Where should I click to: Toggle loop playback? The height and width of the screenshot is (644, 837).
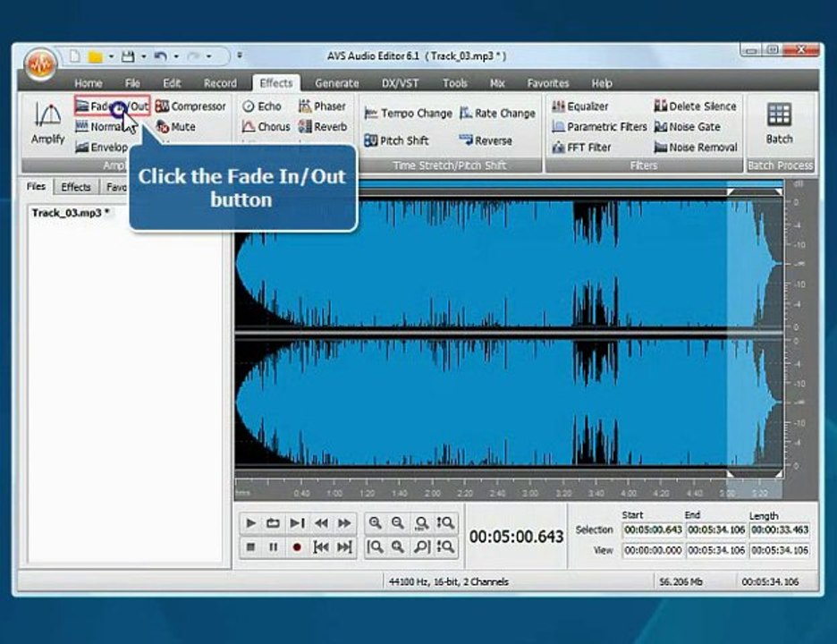[274, 522]
